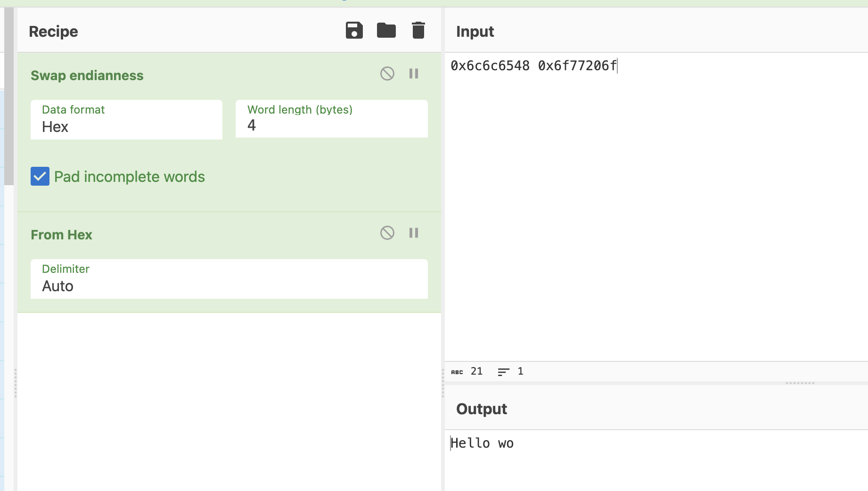Save the current recipe
Viewport: 868px width, 491px height.
point(354,30)
